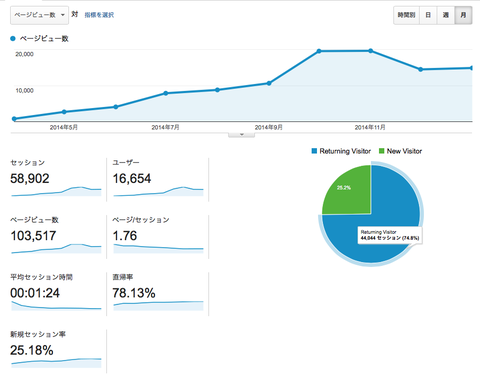Click the 平均セッション時間 sparkline chart

56,306
